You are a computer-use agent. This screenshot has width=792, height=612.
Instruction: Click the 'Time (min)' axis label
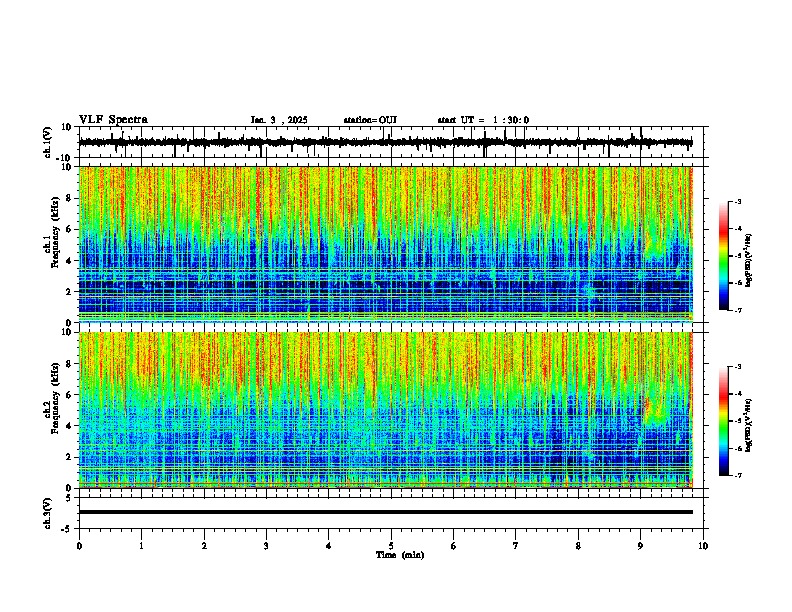coord(400,555)
